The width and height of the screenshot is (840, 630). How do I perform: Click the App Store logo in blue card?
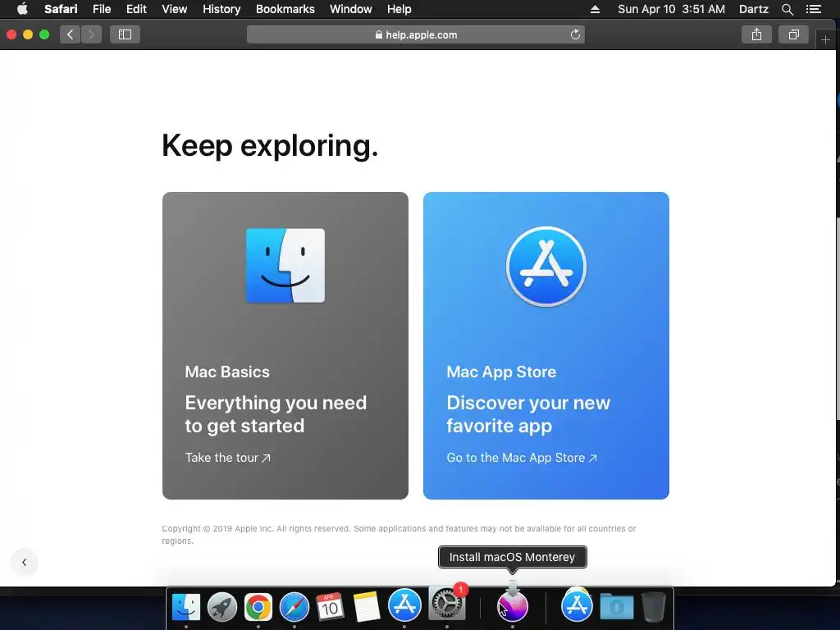tap(546, 267)
